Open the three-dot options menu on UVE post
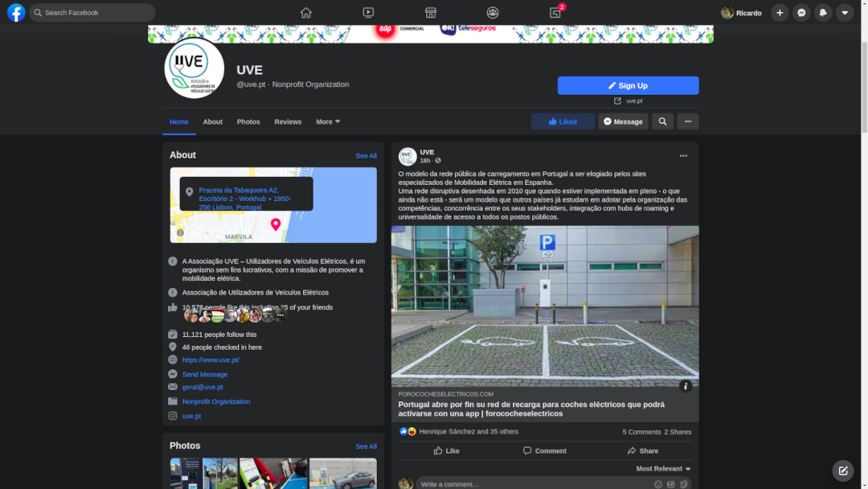Viewport: 868px width, 489px height. pos(683,156)
